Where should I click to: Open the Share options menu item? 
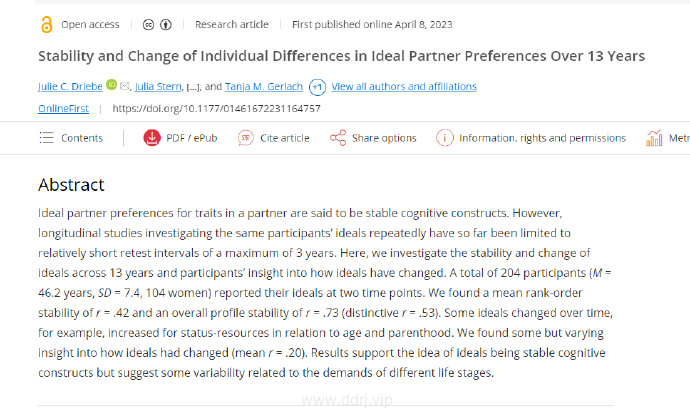(x=384, y=138)
